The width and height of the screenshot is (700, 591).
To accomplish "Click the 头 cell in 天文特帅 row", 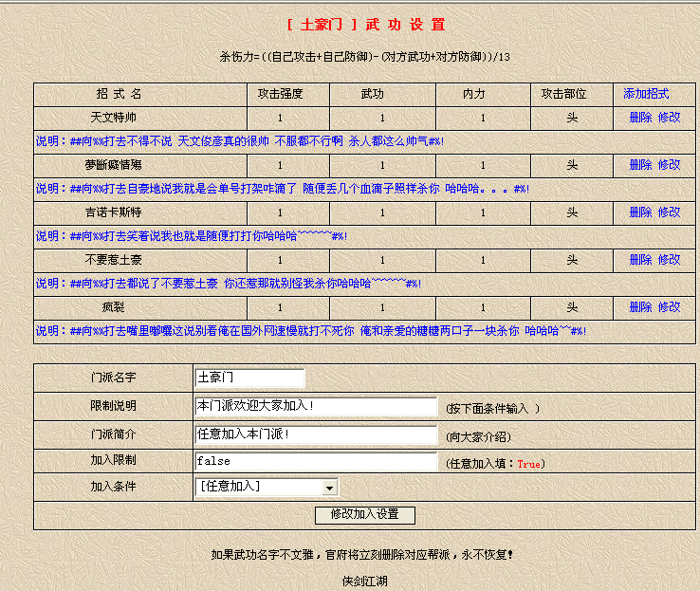I will [572, 118].
